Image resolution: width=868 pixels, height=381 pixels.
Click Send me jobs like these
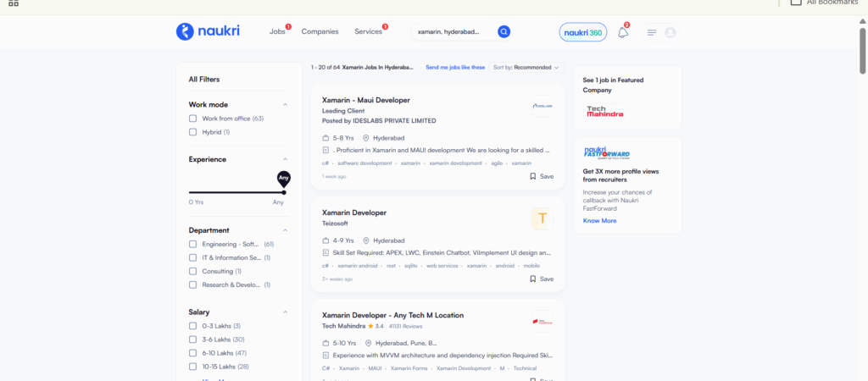(455, 67)
